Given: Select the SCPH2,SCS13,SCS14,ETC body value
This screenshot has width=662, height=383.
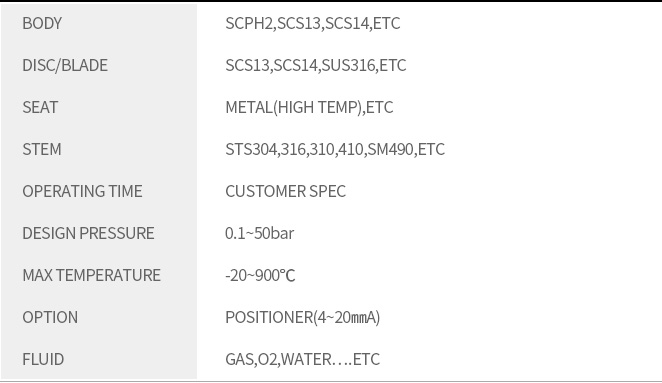Looking at the screenshot, I should [x=312, y=23].
